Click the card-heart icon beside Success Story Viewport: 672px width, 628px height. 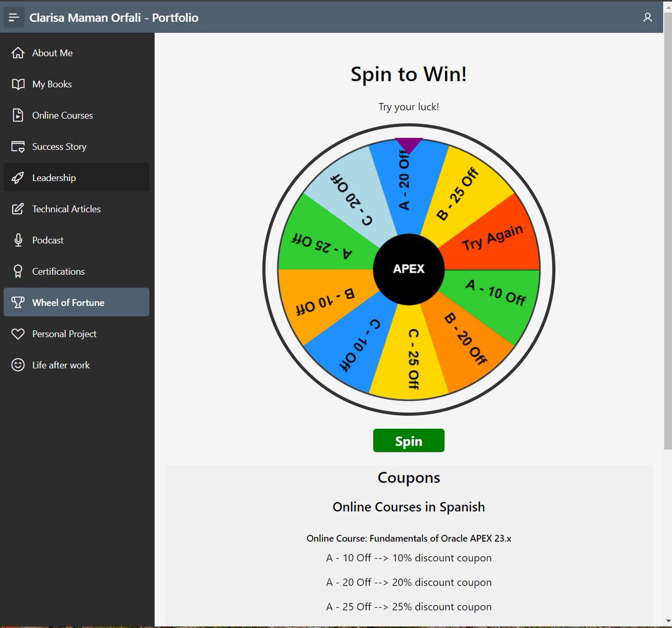18,147
